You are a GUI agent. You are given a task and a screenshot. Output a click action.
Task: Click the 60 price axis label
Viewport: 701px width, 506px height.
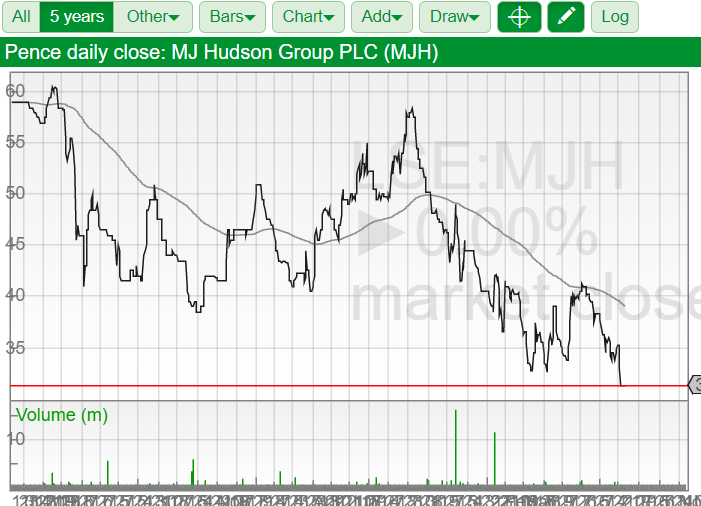[15, 91]
